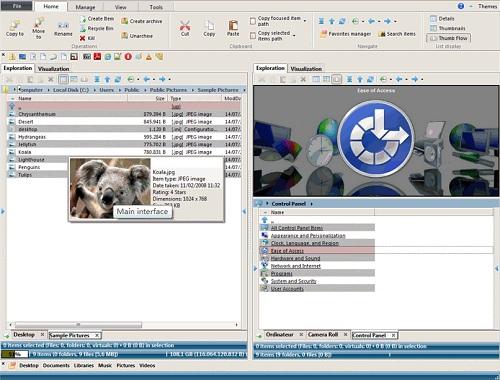Open the Tools ribbon tab
This screenshot has width=500, height=380.
[156, 7]
